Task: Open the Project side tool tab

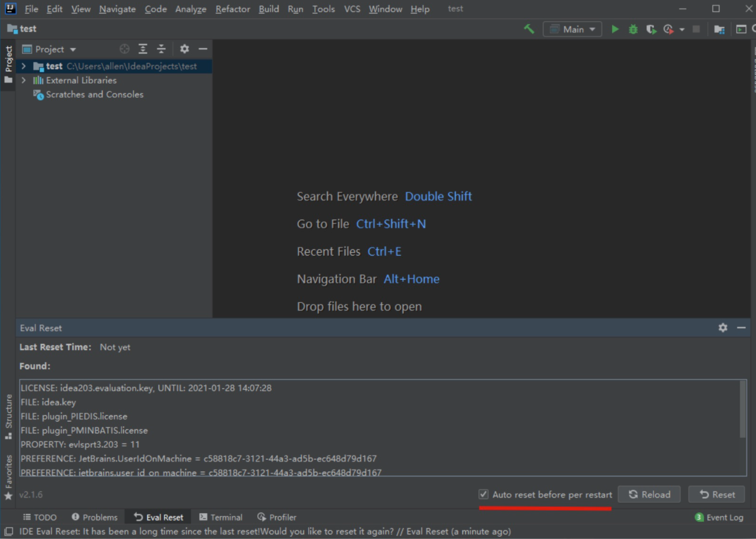Action: tap(8, 64)
